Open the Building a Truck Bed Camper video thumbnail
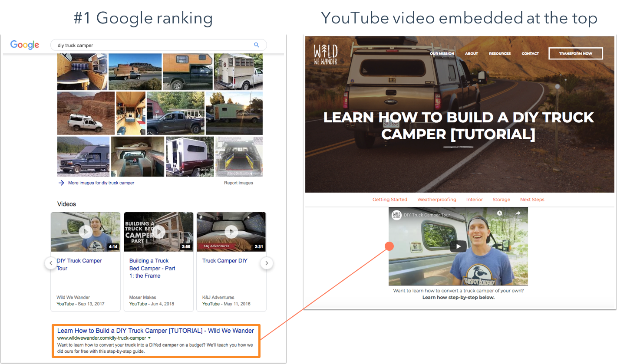617x364 pixels. click(x=158, y=232)
